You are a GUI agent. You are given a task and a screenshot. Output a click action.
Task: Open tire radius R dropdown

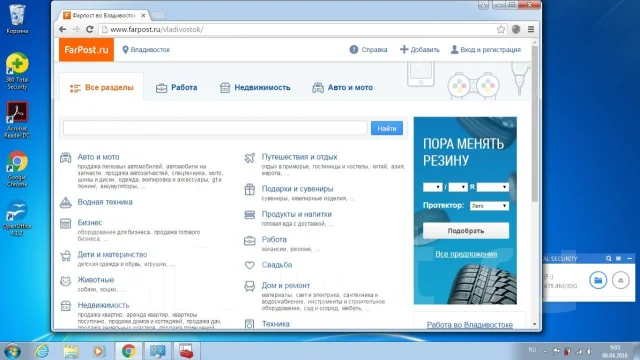(x=493, y=187)
